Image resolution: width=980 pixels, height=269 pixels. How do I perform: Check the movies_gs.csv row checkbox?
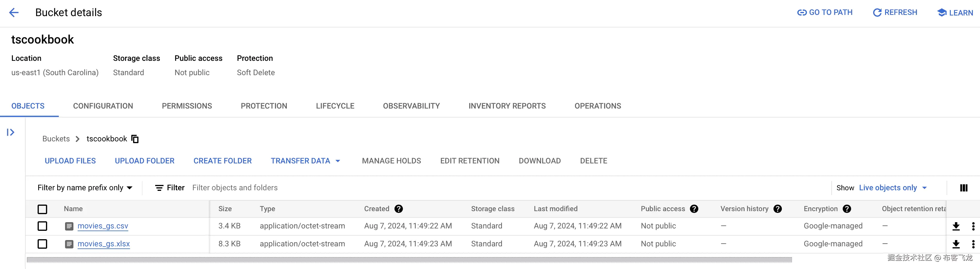tap(42, 226)
